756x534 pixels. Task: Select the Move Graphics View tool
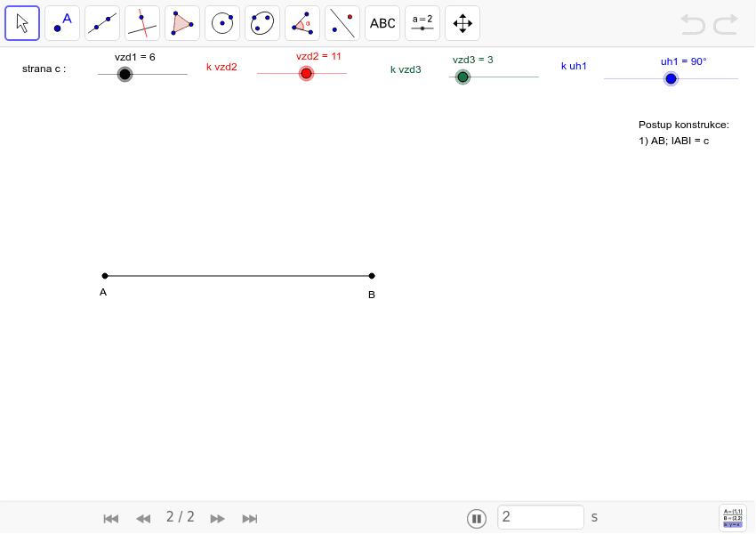pyautogui.click(x=462, y=23)
